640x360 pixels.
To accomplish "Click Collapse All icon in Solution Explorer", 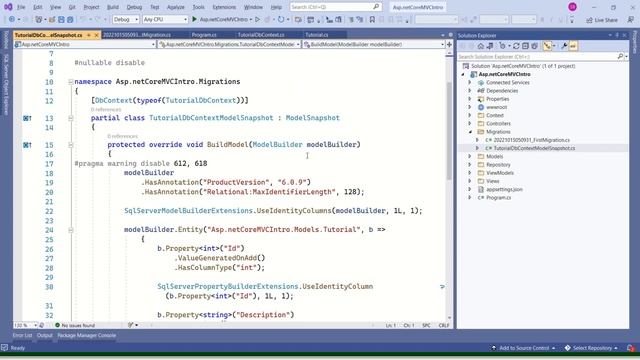I will pos(525,46).
